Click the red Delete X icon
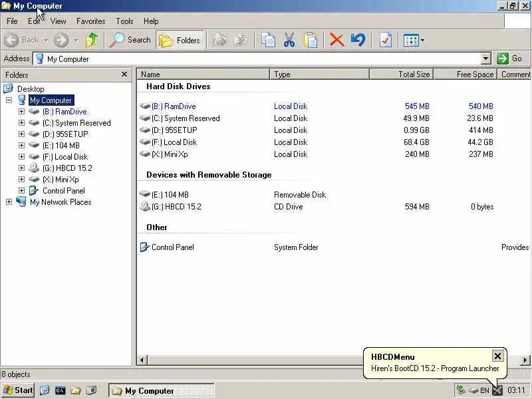The image size is (532, 399). click(x=336, y=40)
